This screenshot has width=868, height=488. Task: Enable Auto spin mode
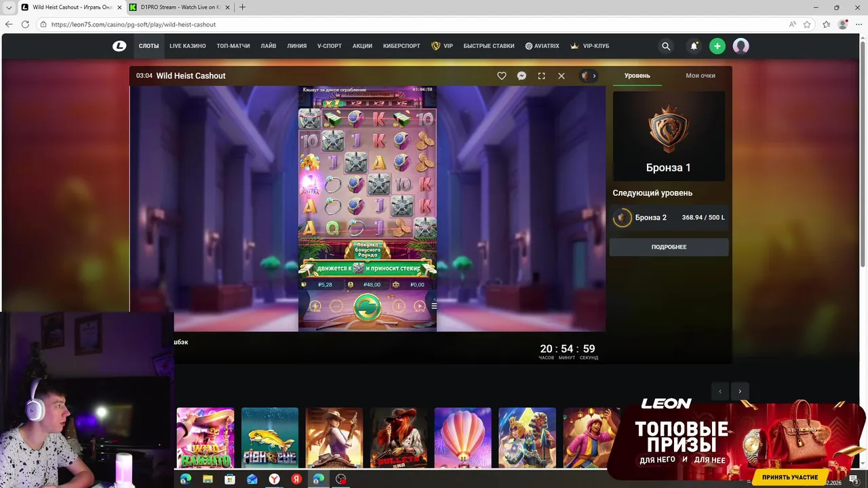tap(420, 306)
